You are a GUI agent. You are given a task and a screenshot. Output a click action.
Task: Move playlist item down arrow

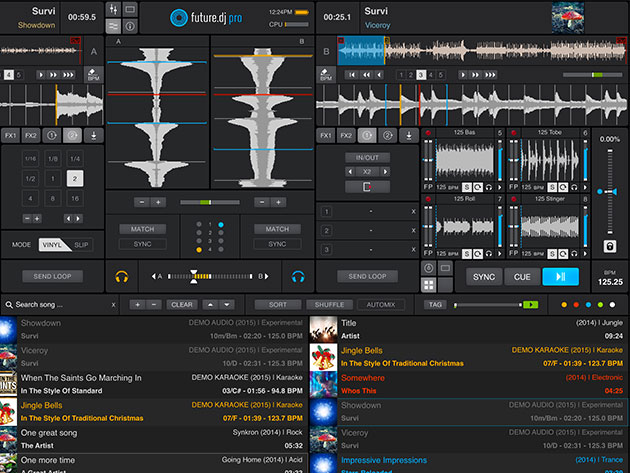227,305
